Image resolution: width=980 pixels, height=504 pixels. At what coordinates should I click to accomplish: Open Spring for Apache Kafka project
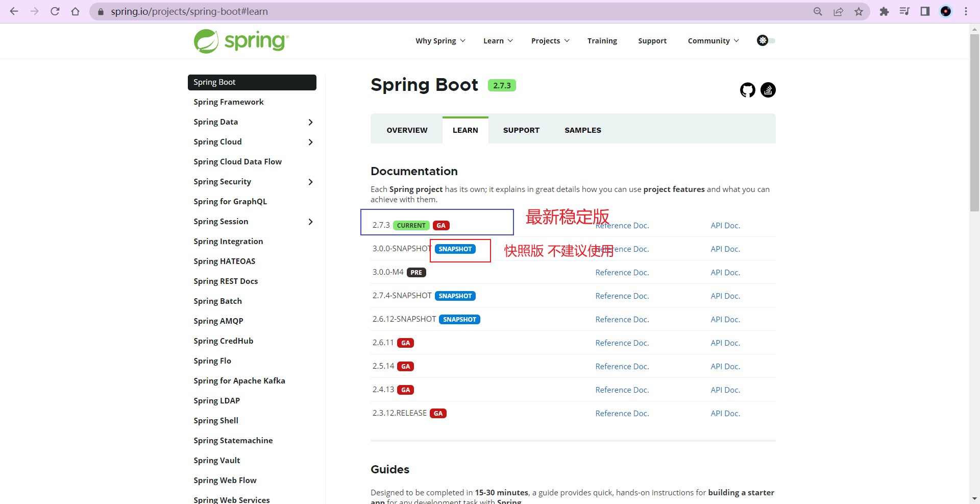pos(239,381)
